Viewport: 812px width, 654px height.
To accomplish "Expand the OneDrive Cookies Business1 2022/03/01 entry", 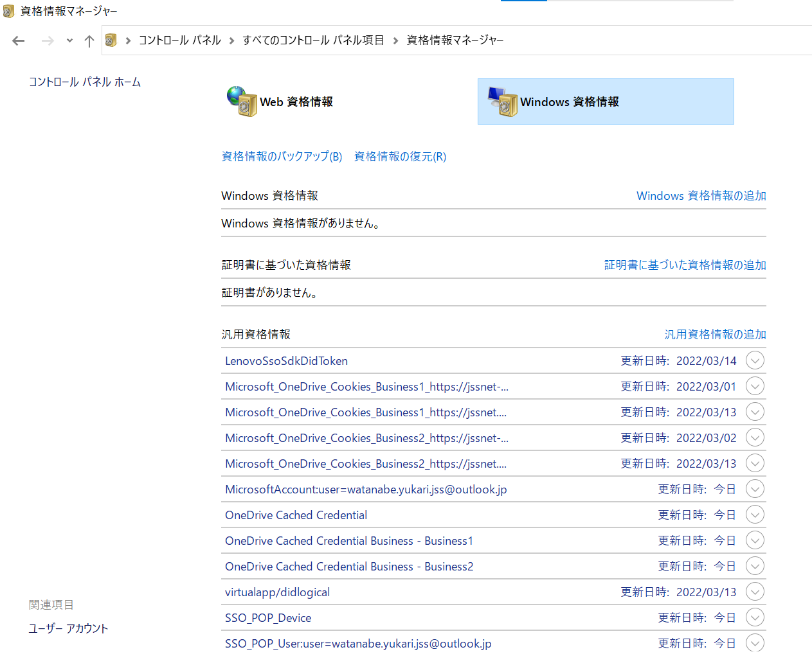I will coord(755,386).
